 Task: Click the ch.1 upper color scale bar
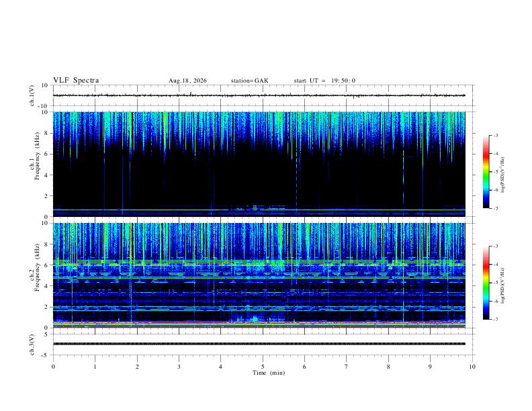(486, 172)
